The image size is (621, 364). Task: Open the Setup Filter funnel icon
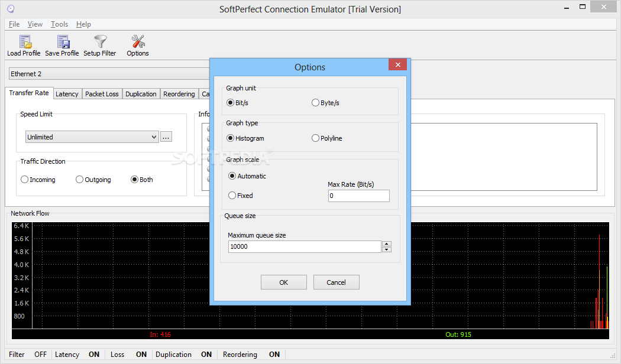click(x=100, y=45)
